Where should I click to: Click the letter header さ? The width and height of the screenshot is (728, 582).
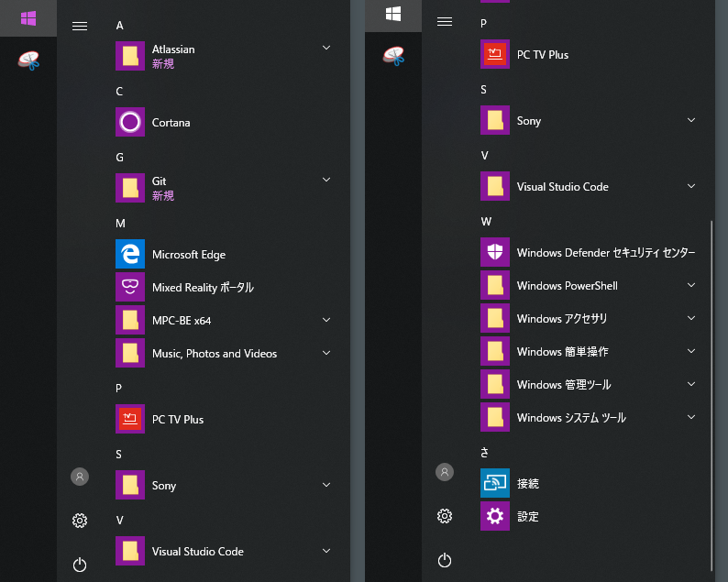coord(485,452)
